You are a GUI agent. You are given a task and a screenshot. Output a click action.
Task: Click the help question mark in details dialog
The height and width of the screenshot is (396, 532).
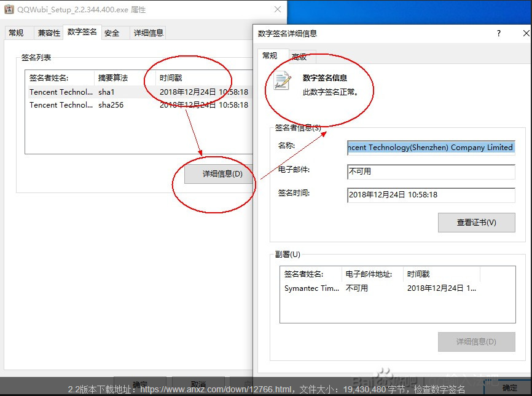click(x=498, y=33)
